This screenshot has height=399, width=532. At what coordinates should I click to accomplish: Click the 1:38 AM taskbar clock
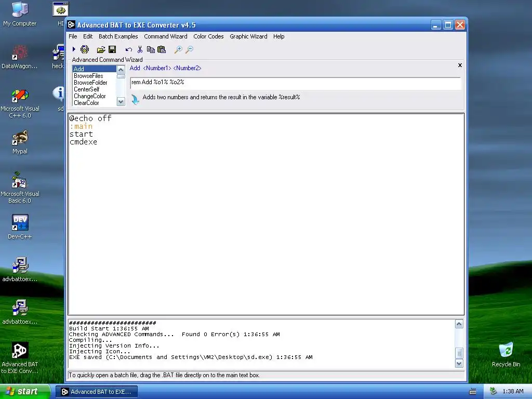coord(513,391)
